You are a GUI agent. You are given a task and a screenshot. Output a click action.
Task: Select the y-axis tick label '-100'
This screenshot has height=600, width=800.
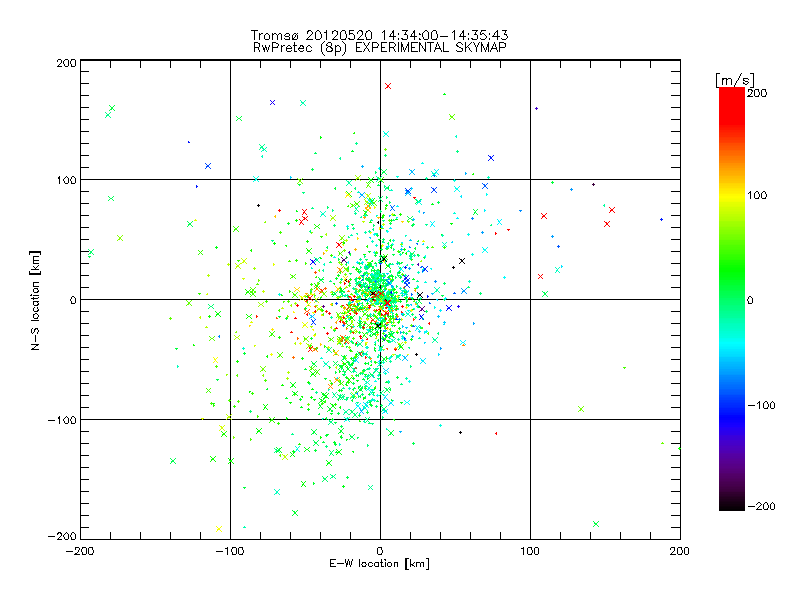point(62,420)
